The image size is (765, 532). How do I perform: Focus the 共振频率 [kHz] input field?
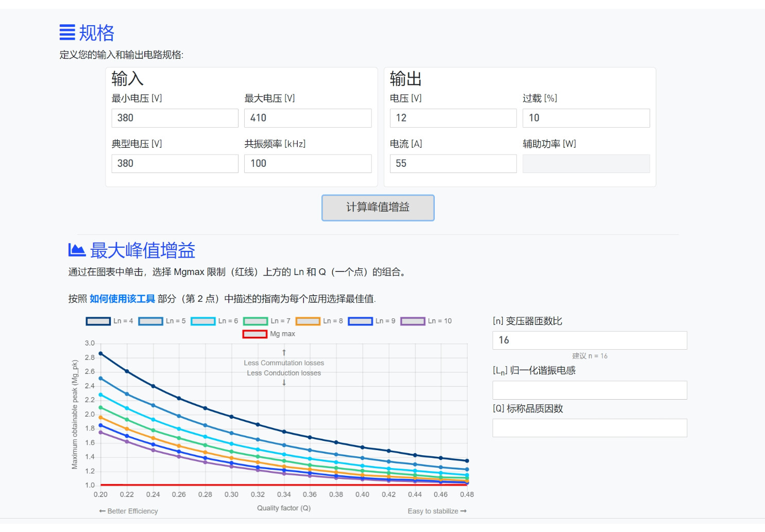[308, 164]
